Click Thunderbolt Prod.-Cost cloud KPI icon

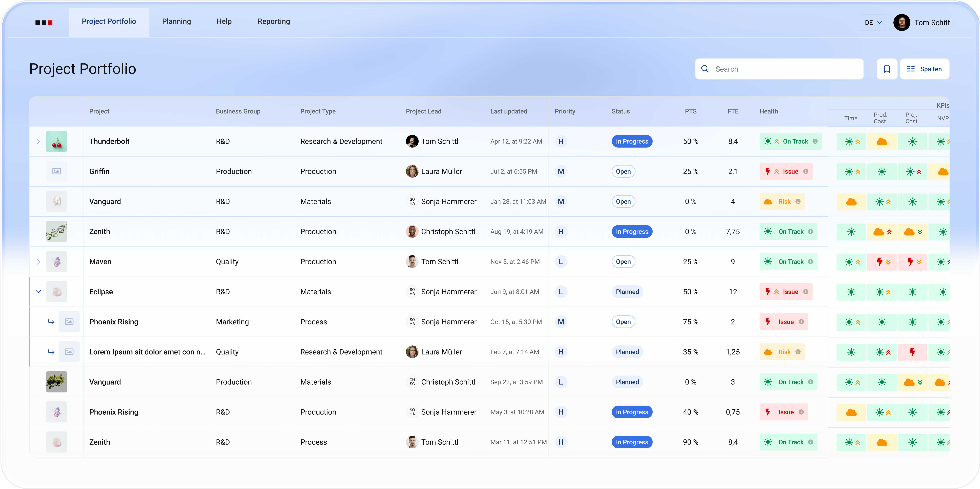(x=882, y=141)
